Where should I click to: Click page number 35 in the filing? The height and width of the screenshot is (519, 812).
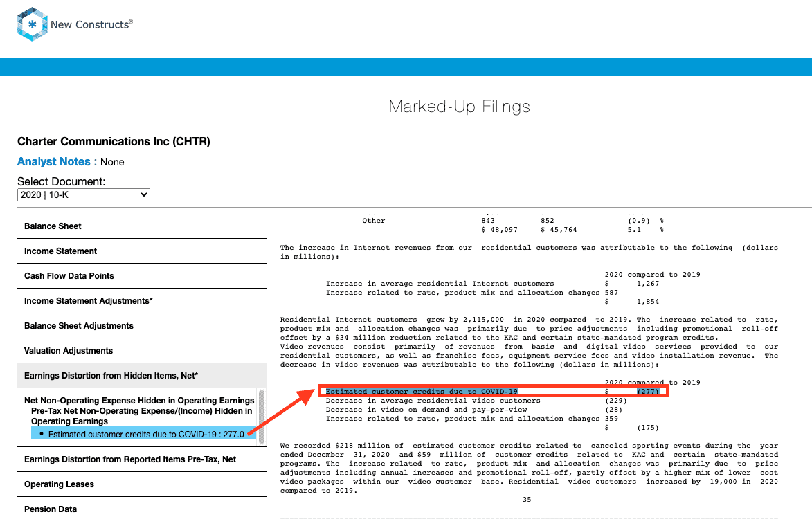tap(527, 500)
